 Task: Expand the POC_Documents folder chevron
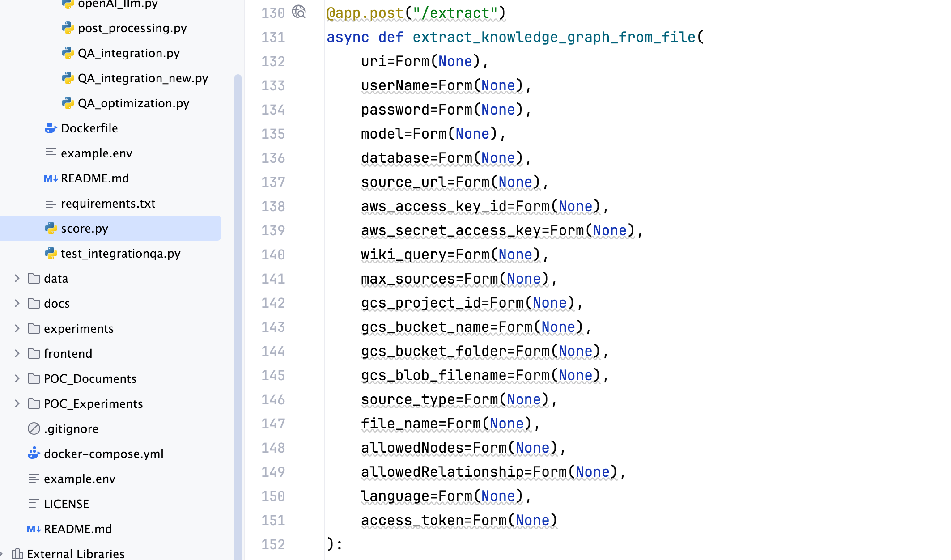(17, 379)
